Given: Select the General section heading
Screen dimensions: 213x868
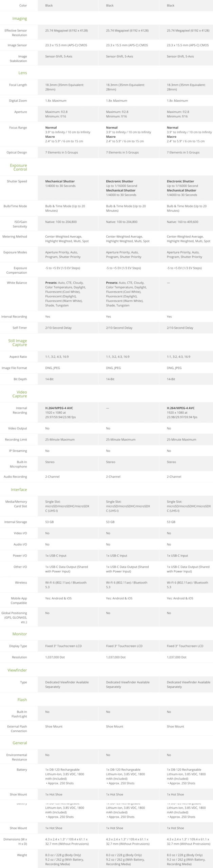Looking at the screenshot, I should pyautogui.click(x=20, y=743).
